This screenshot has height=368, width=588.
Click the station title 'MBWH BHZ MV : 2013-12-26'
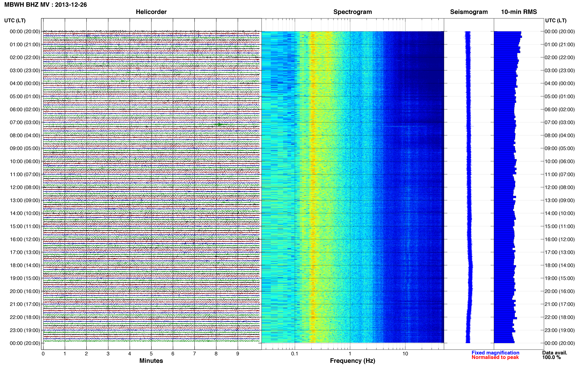[x=45, y=5]
